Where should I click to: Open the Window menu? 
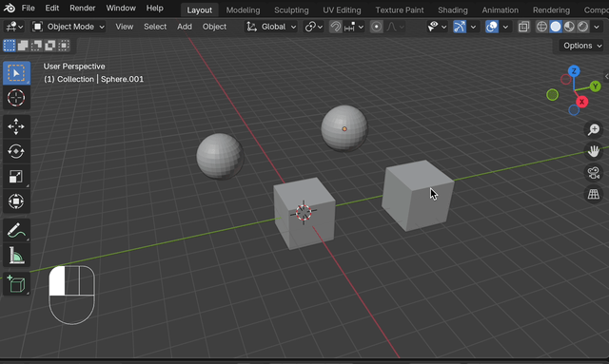(121, 8)
